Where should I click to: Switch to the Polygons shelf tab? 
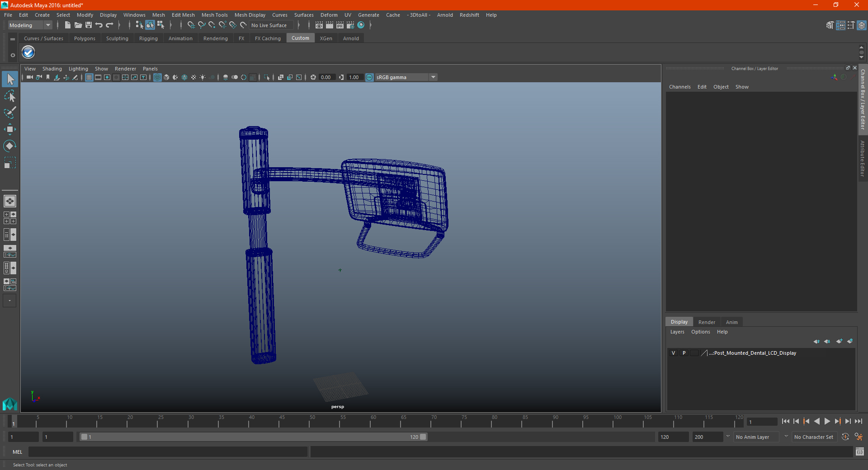[85, 38]
